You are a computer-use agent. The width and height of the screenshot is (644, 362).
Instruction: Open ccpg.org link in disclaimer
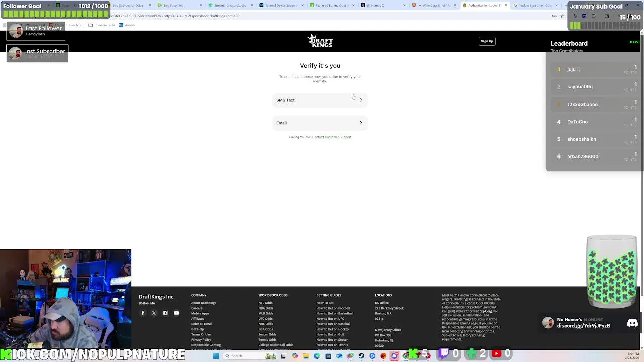pyautogui.click(x=486, y=311)
